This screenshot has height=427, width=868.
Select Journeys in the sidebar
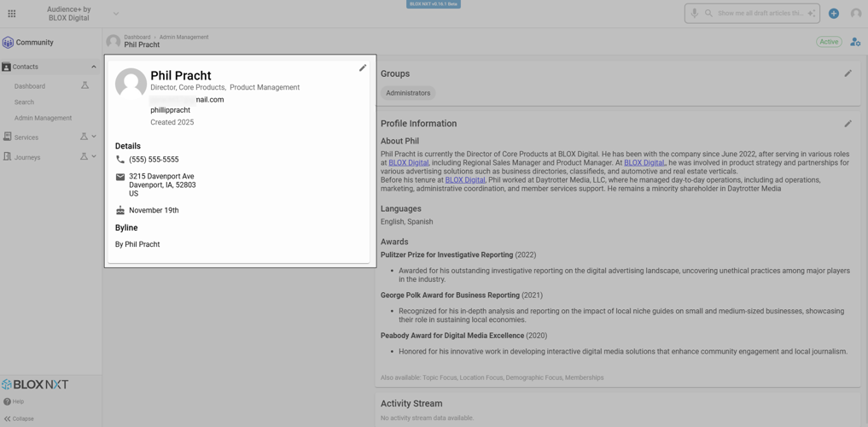[27, 157]
